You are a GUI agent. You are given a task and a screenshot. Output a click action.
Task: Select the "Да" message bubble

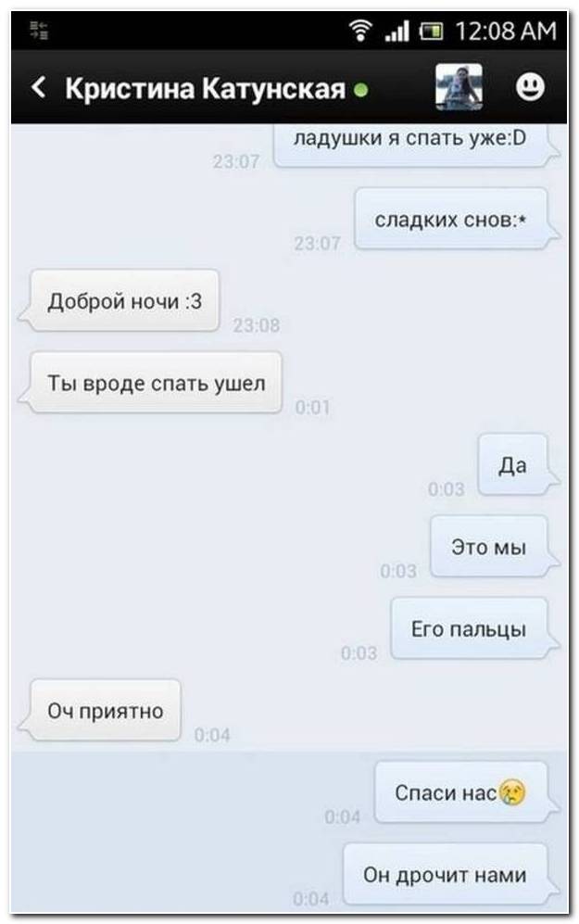click(x=512, y=465)
